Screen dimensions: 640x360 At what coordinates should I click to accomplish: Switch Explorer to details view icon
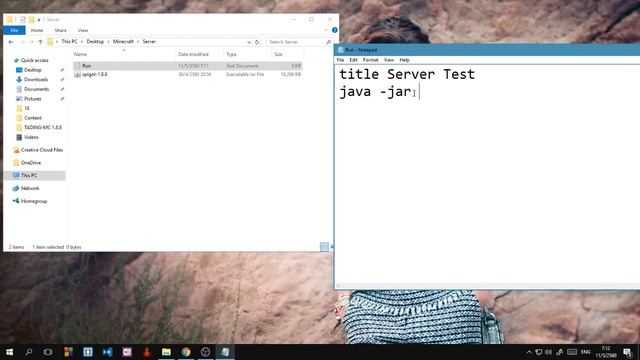324,247
